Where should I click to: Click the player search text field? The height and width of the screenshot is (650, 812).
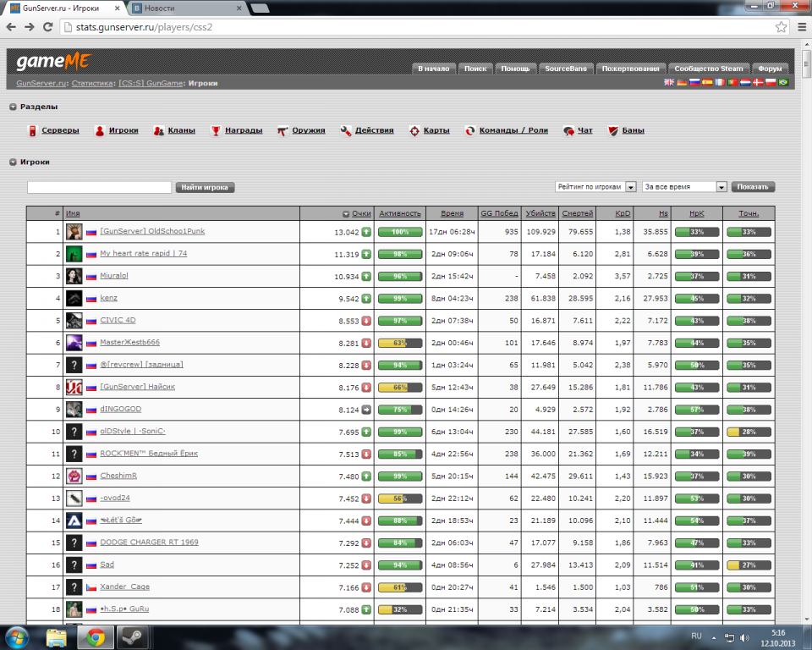tap(99, 188)
